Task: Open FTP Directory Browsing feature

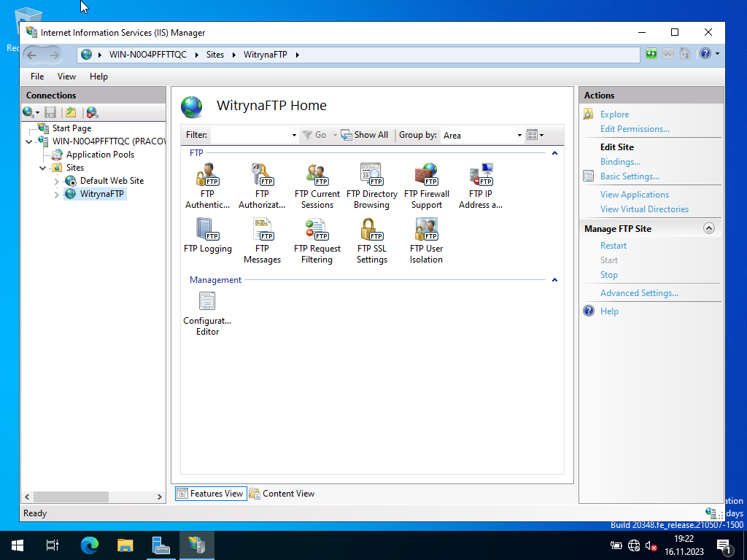Action: [x=371, y=186]
